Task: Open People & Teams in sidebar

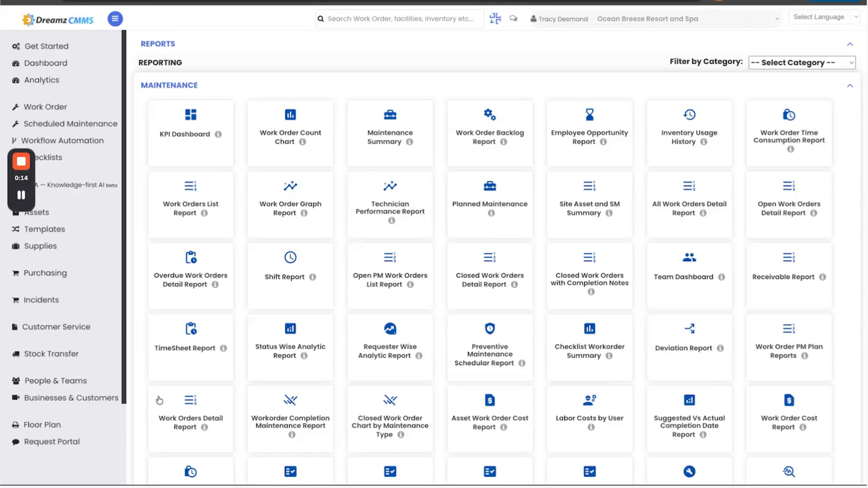Action: (55, 381)
